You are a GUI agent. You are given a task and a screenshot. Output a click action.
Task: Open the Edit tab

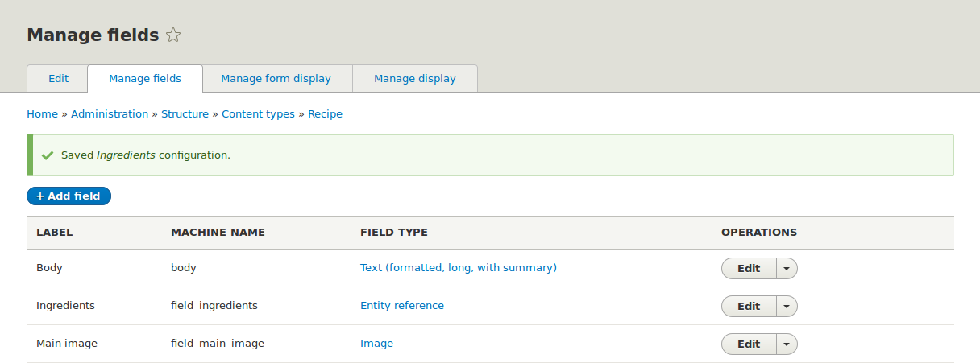point(58,79)
